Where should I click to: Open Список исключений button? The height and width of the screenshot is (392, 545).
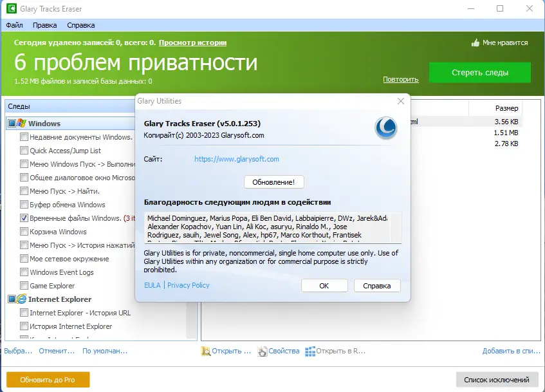coord(497,380)
